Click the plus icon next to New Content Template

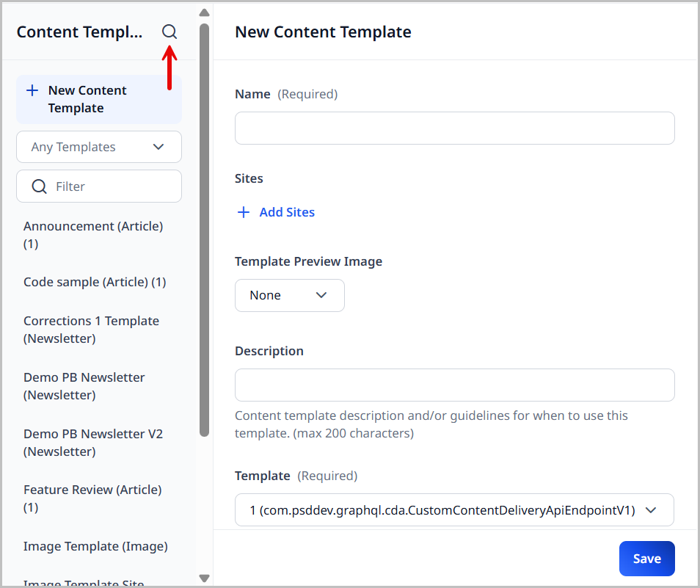pos(31,90)
